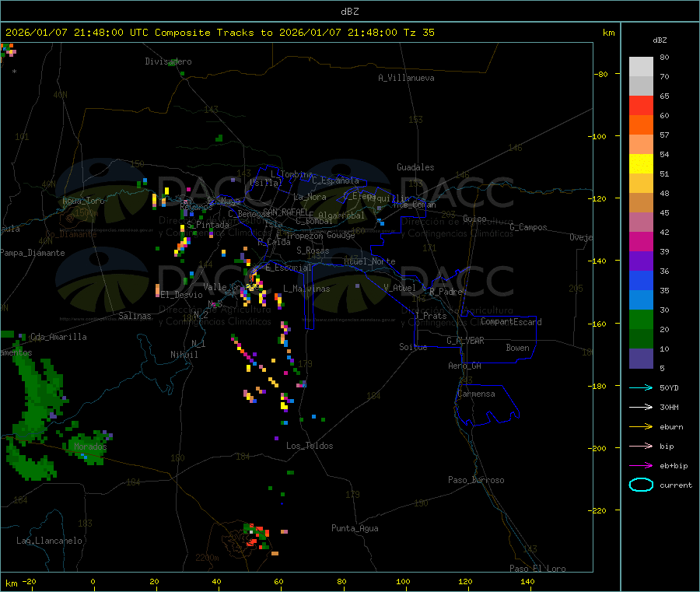Image resolution: width=700 pixels, height=592 pixels.
Task: Click the Los_Toldos map label
Action: (310, 446)
